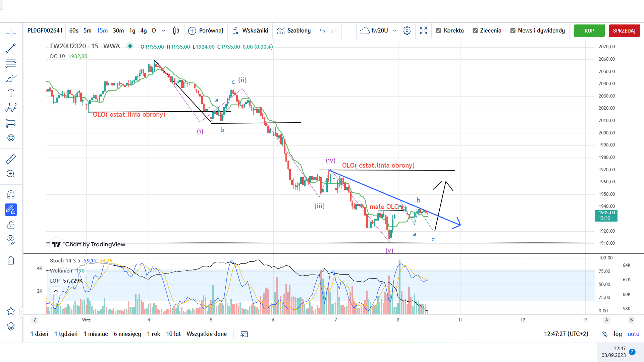Viewport: 644px width, 362px height.
Task: Open chart settings with the gear icon
Action: coord(407,31)
